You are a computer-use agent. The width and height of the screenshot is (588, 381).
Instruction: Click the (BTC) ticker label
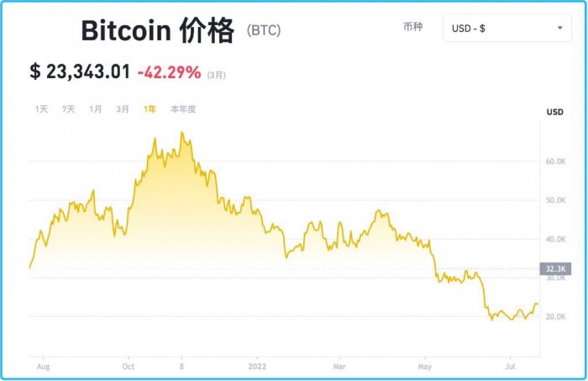264,30
